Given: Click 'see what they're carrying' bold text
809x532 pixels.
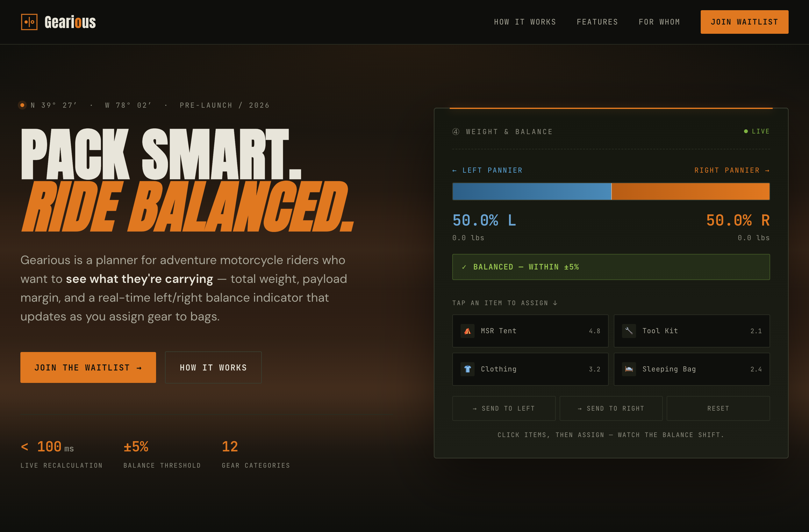Looking at the screenshot, I should (x=140, y=279).
